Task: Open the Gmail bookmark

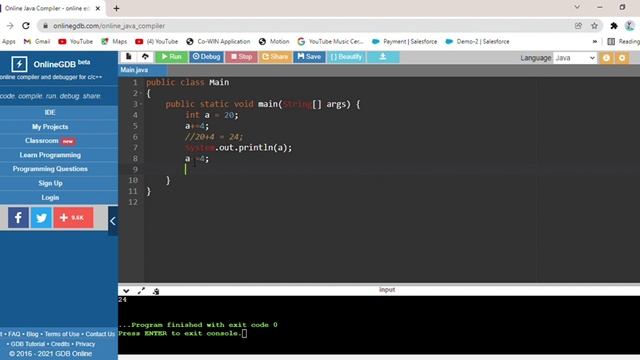Action: (x=37, y=42)
